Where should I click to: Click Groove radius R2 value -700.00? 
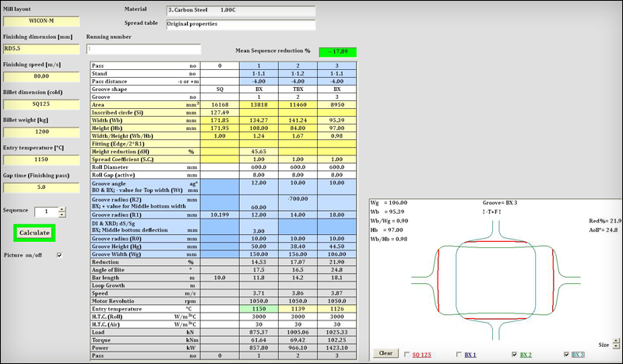[297, 199]
